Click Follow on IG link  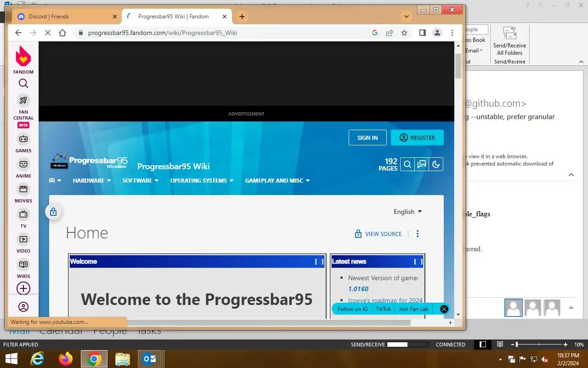click(352, 309)
